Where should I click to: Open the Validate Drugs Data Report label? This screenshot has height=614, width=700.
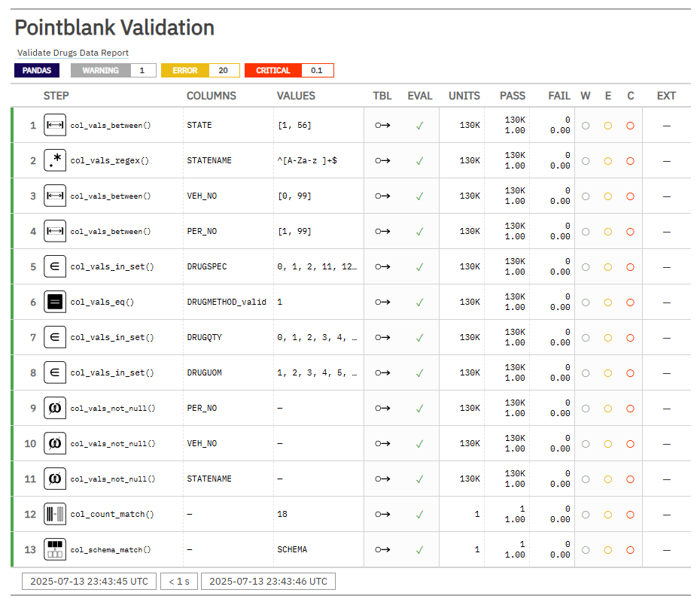tap(73, 53)
